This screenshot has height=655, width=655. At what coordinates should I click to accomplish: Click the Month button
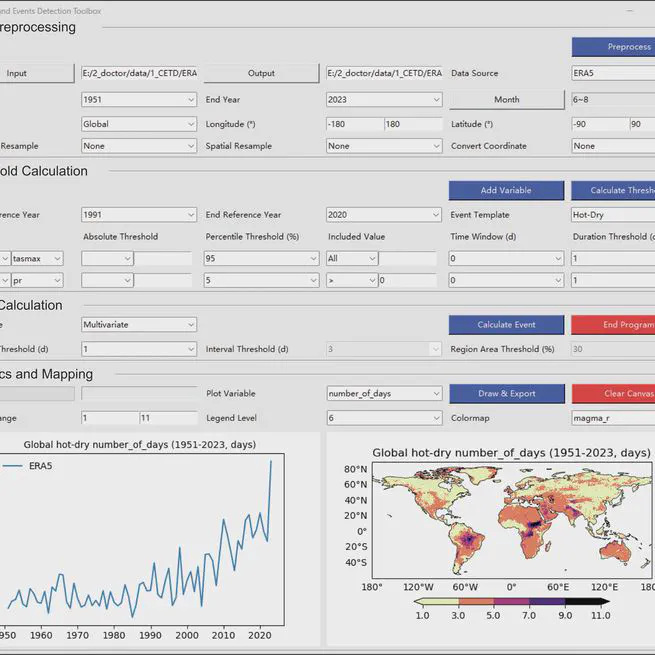coord(506,100)
